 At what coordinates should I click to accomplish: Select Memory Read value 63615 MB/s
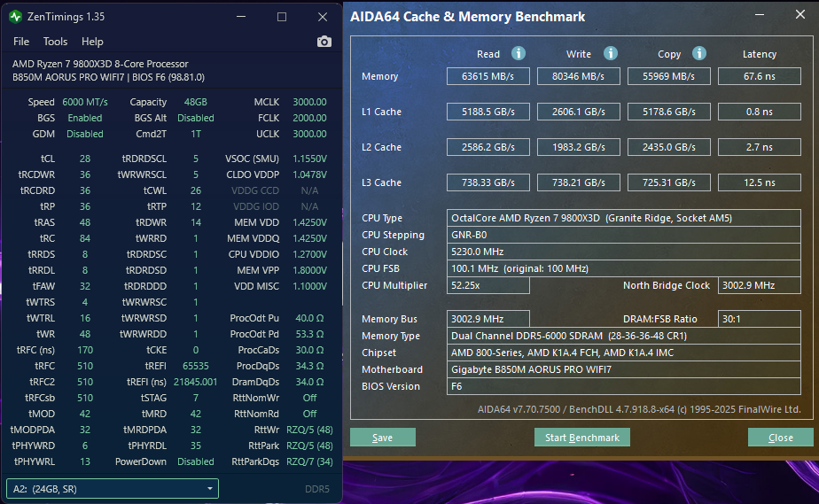tap(487, 76)
